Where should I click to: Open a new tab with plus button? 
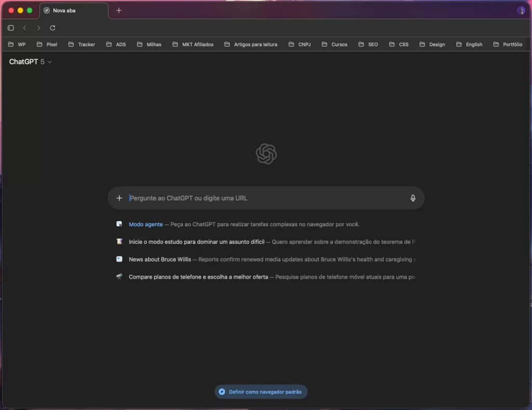119,10
